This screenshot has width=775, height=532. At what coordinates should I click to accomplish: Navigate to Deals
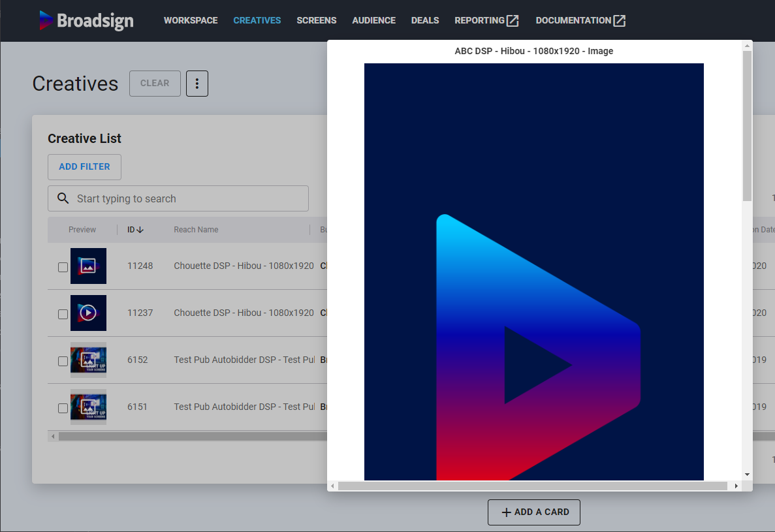[x=425, y=20]
